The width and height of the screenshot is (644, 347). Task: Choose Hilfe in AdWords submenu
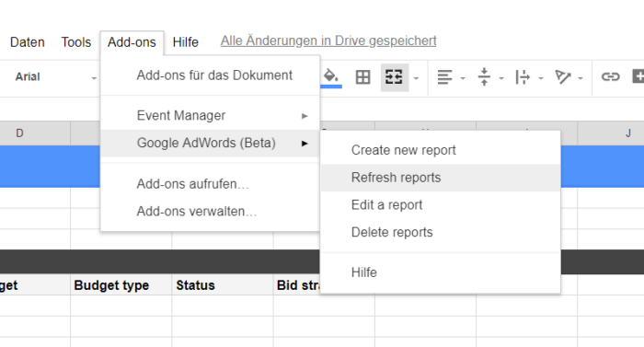[441, 272]
